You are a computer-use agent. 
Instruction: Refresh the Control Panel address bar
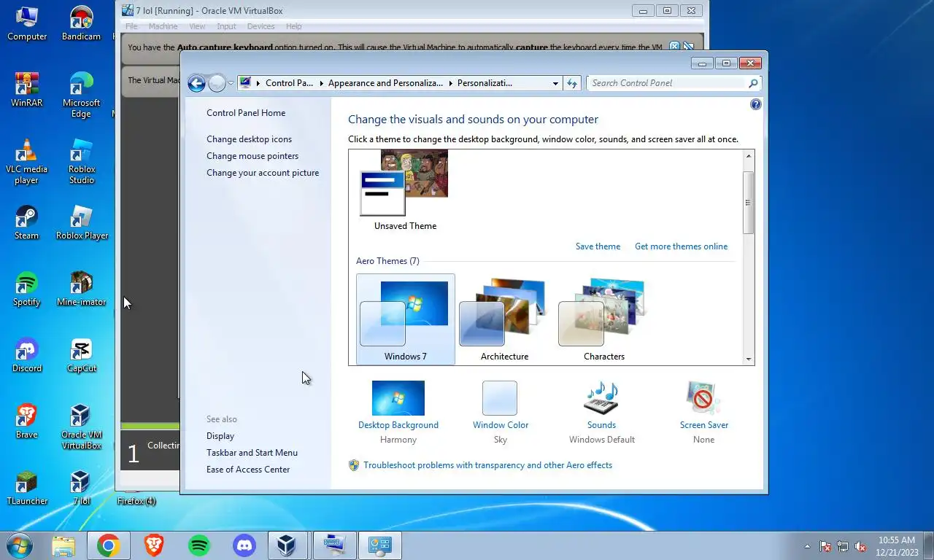click(572, 83)
